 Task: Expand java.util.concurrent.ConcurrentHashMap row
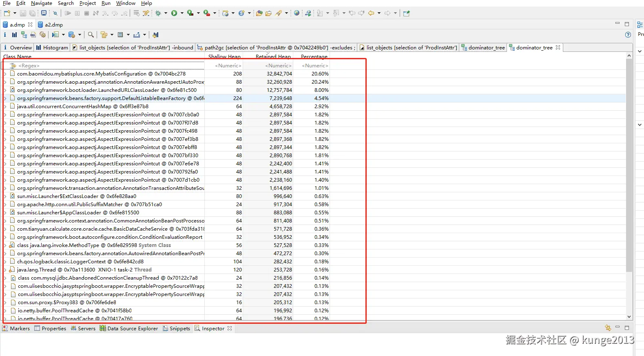pos(5,107)
